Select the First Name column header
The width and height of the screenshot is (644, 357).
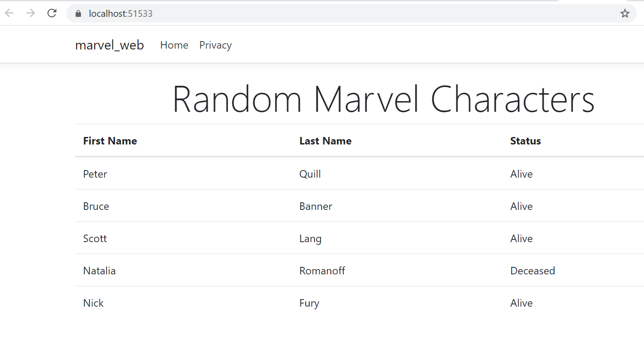coord(110,141)
